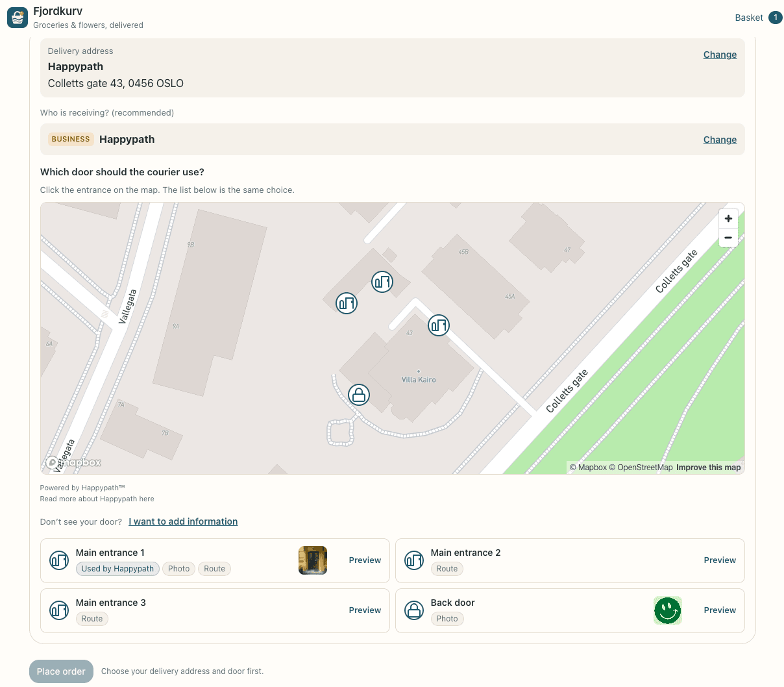The height and width of the screenshot is (687, 784).
Task: Open Improve this map link
Action: 708,468
